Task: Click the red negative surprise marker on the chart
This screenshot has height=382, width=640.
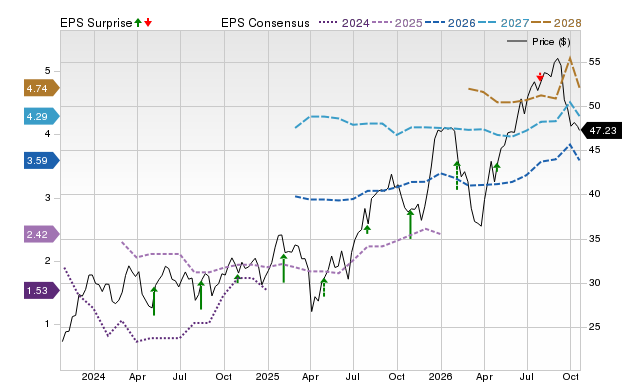Action: (540, 77)
